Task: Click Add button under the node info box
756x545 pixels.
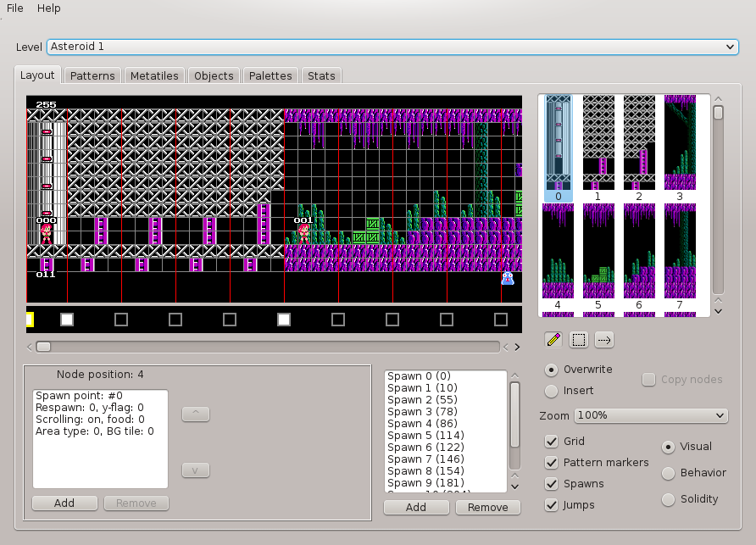Action: (64, 503)
